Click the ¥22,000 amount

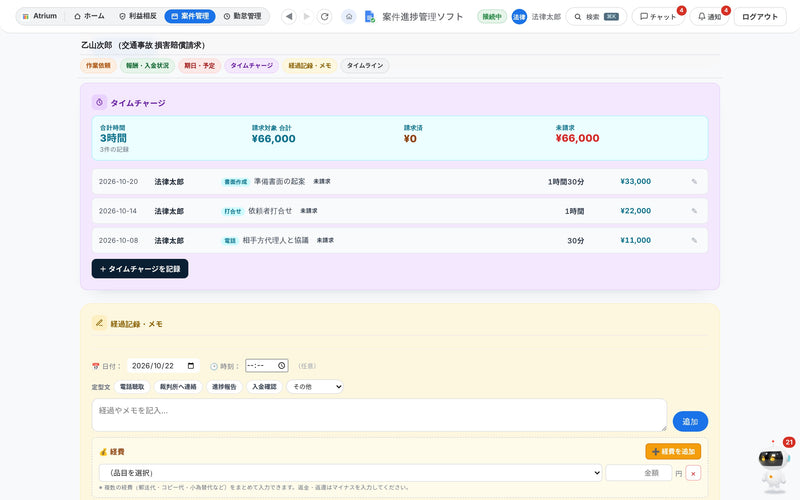tap(635, 211)
